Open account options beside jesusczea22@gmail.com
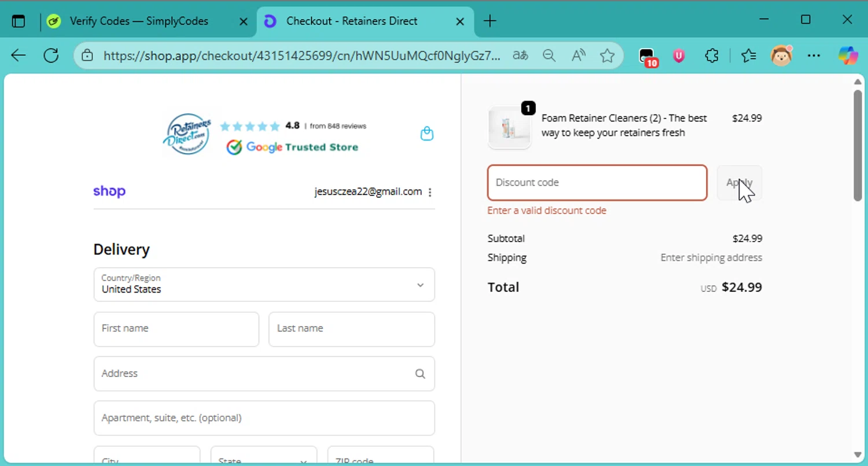The image size is (868, 466). (x=430, y=193)
